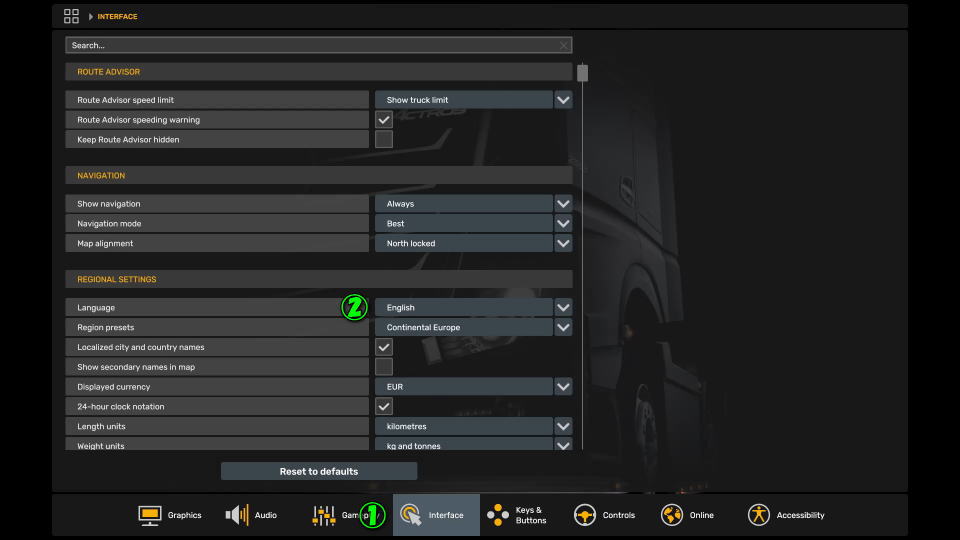
Task: Click the grid menu icon at top left
Action: pos(71,16)
